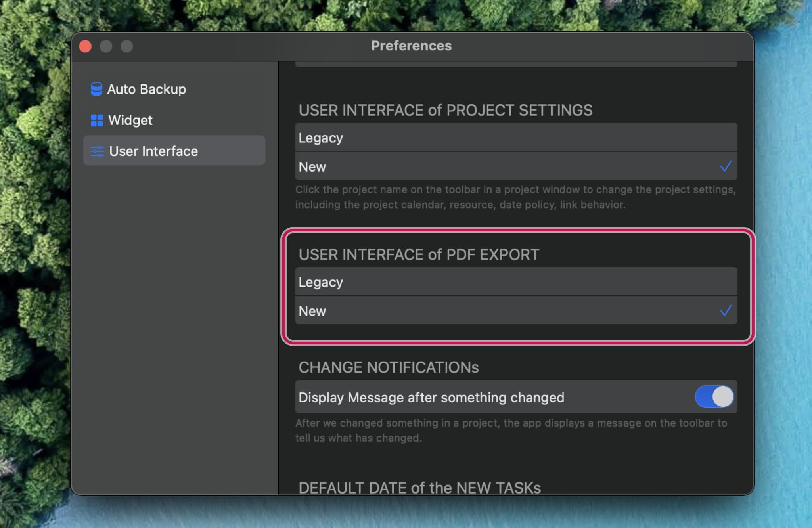The image size is (812, 528).
Task: Click the Widget grid icon
Action: (97, 121)
